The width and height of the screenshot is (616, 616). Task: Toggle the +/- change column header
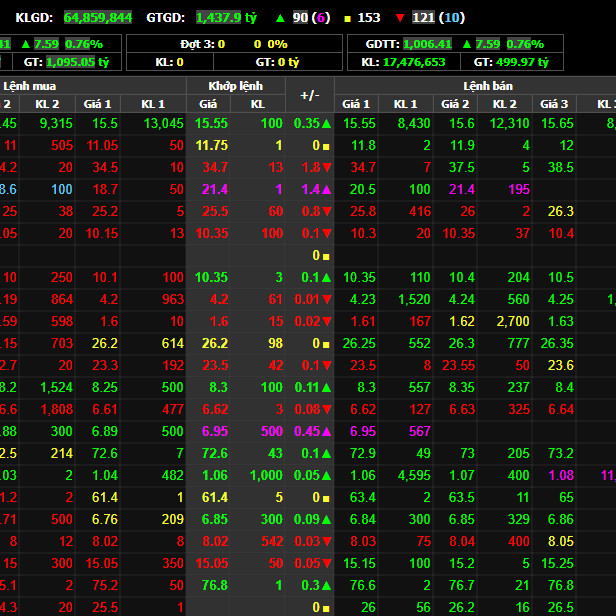coord(310,95)
